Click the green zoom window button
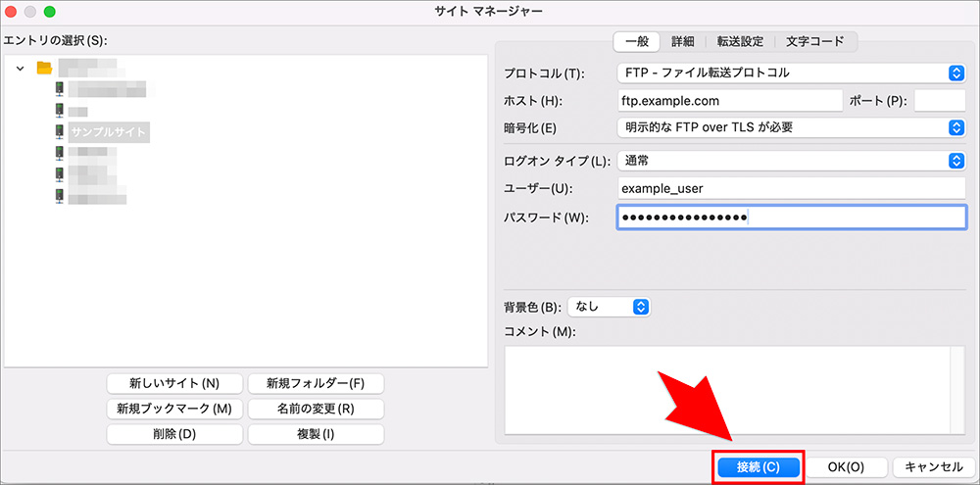Screen dimensions: 980x485 (x=49, y=11)
